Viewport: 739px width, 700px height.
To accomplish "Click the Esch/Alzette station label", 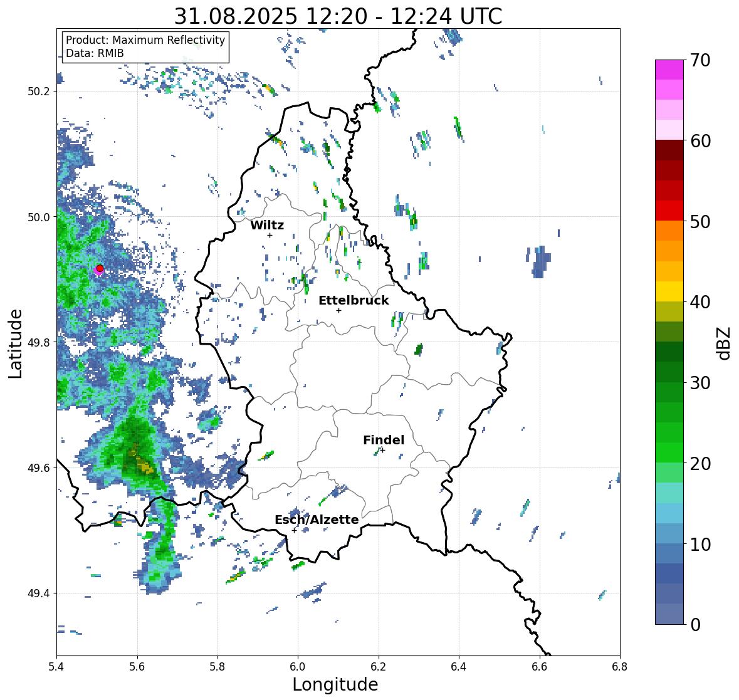I will 317,520.
